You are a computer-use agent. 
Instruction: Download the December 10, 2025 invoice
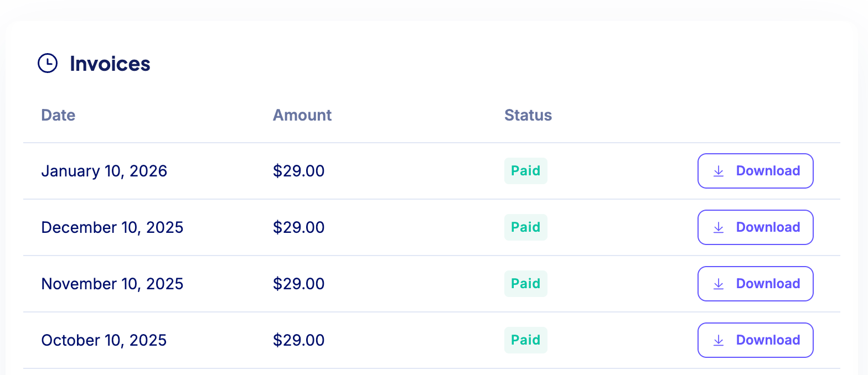coord(756,227)
